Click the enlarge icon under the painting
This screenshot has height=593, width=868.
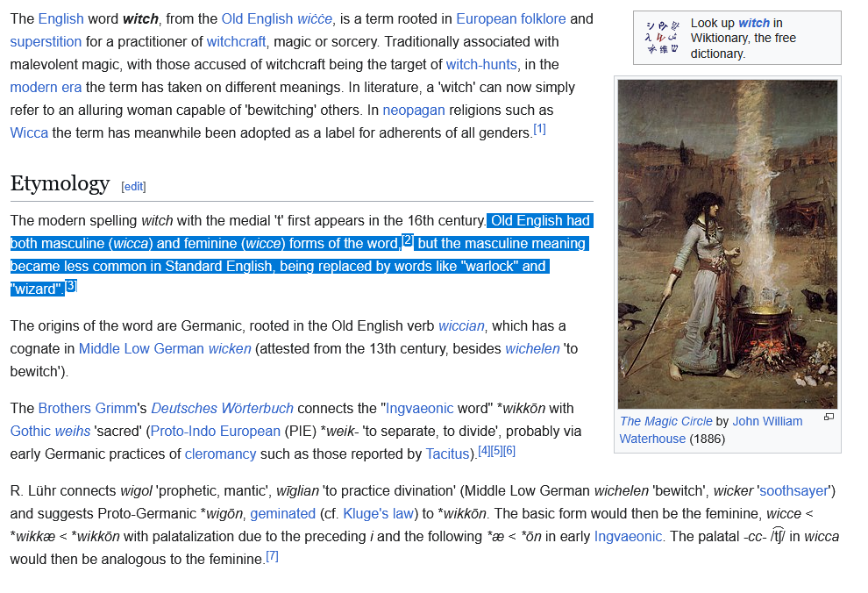click(829, 417)
